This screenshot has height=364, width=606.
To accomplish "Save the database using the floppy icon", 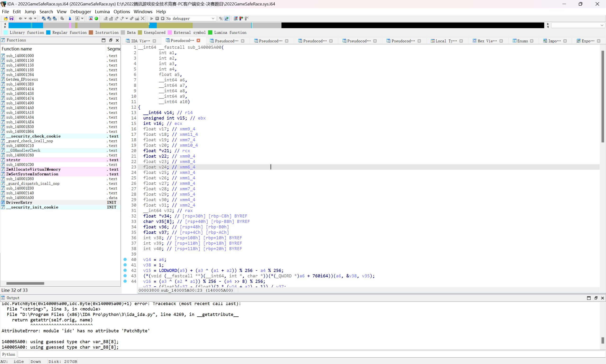I will coord(11,18).
